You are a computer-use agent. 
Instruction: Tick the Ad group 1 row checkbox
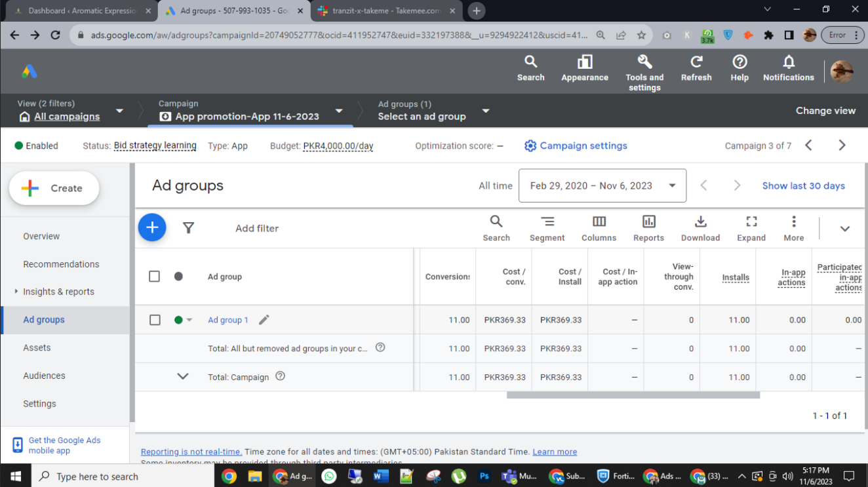pyautogui.click(x=155, y=320)
